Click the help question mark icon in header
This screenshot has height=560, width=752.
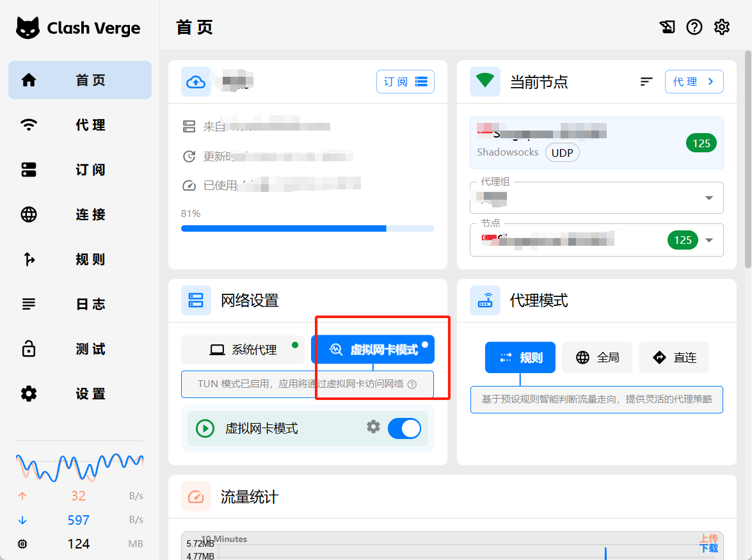pos(694,27)
